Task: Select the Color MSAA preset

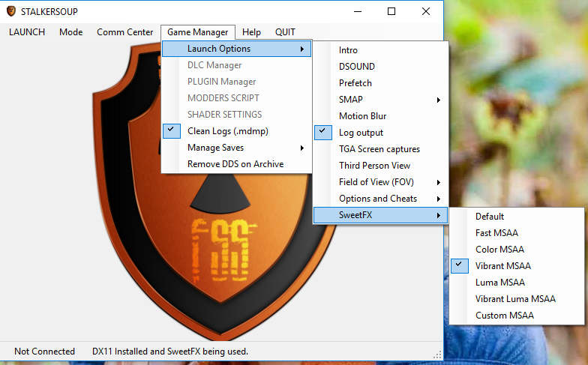Action: 517,250
